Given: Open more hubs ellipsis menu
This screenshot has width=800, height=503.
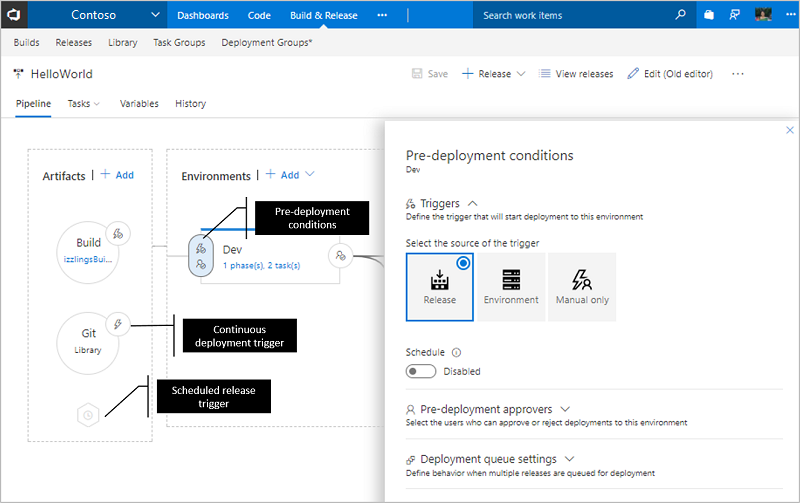Looking at the screenshot, I should coord(382,15).
